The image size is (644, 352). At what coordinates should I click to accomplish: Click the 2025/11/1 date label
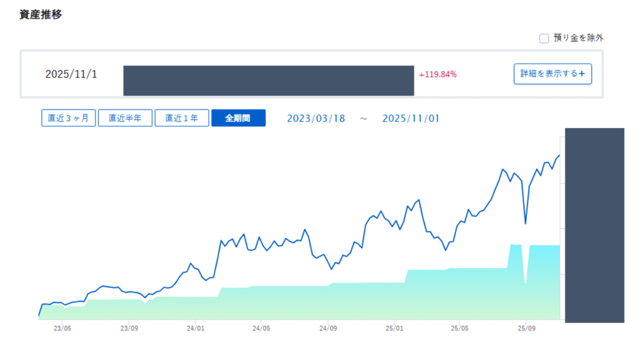click(x=71, y=74)
